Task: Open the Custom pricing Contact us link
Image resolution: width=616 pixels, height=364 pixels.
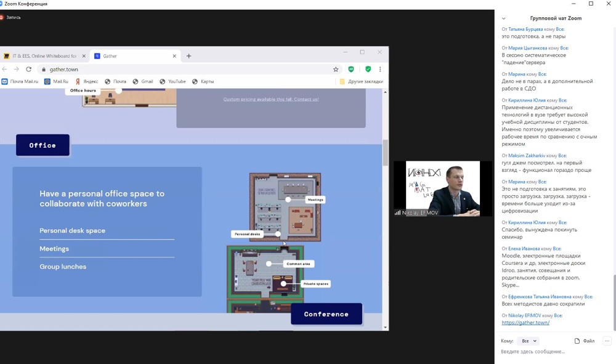Action: coord(271,99)
